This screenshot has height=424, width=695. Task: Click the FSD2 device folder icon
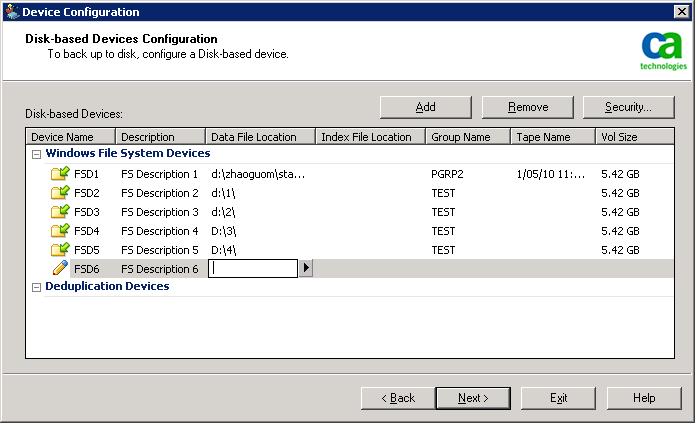tap(60, 193)
